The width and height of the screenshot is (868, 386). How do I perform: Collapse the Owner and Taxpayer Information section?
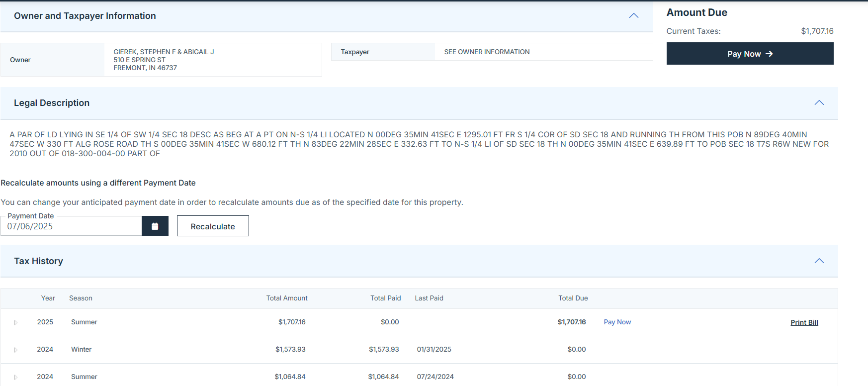[633, 16]
